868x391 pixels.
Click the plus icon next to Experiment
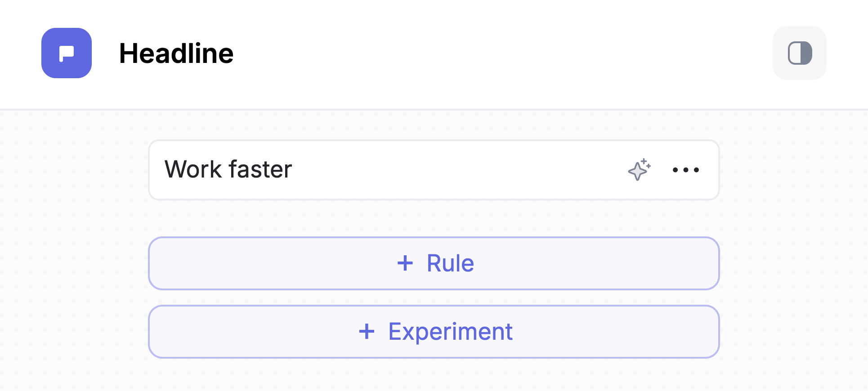(x=367, y=332)
